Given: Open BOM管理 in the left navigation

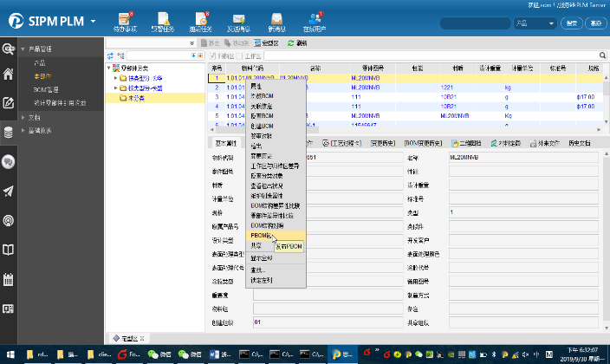Looking at the screenshot, I should (47, 89).
